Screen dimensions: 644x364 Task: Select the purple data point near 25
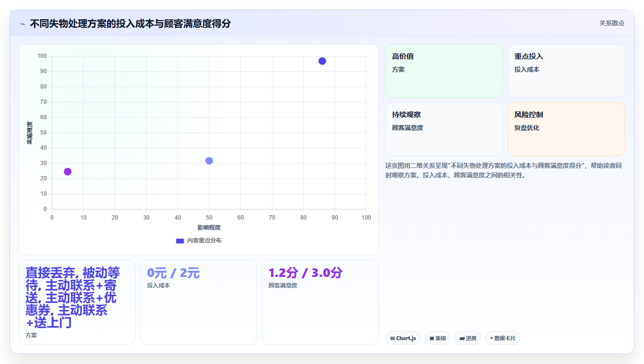pyautogui.click(x=68, y=172)
